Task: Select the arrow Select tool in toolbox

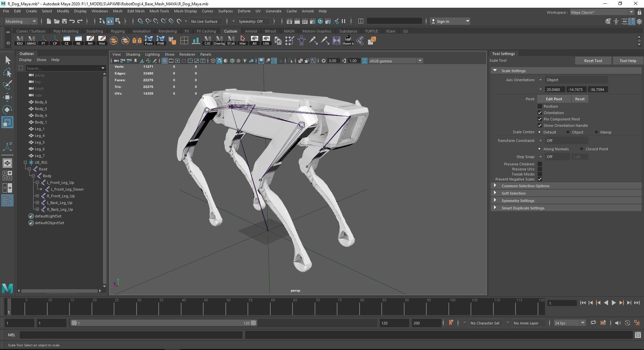Action: click(x=7, y=60)
